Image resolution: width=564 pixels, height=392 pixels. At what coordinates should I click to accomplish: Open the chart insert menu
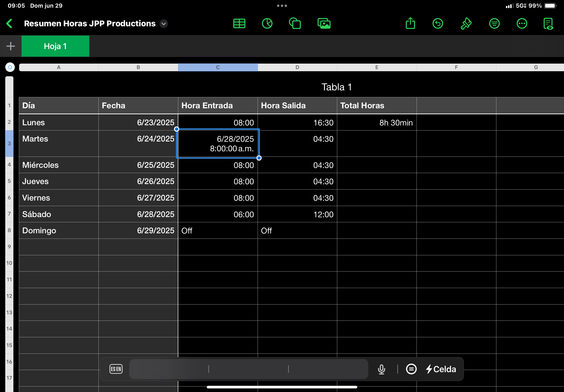(x=267, y=24)
